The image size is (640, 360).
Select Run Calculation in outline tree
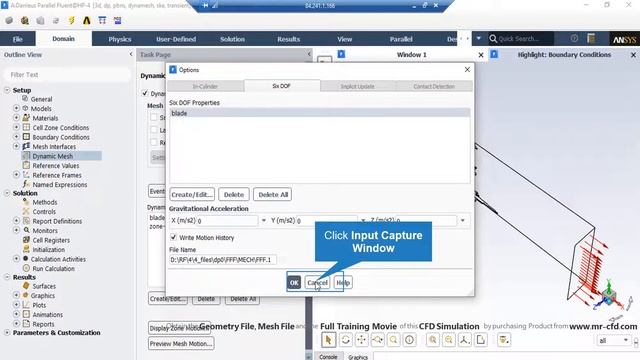53,269
